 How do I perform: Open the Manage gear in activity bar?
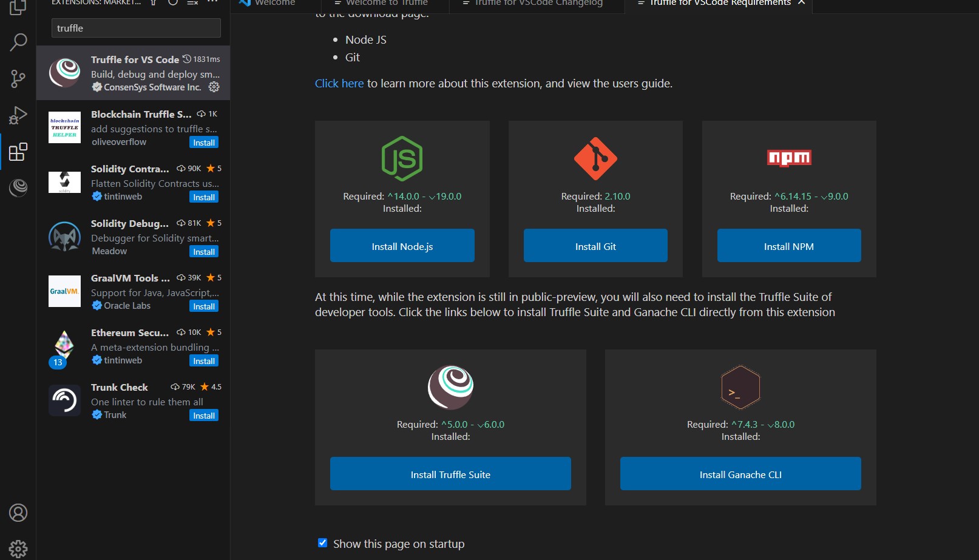click(18, 548)
